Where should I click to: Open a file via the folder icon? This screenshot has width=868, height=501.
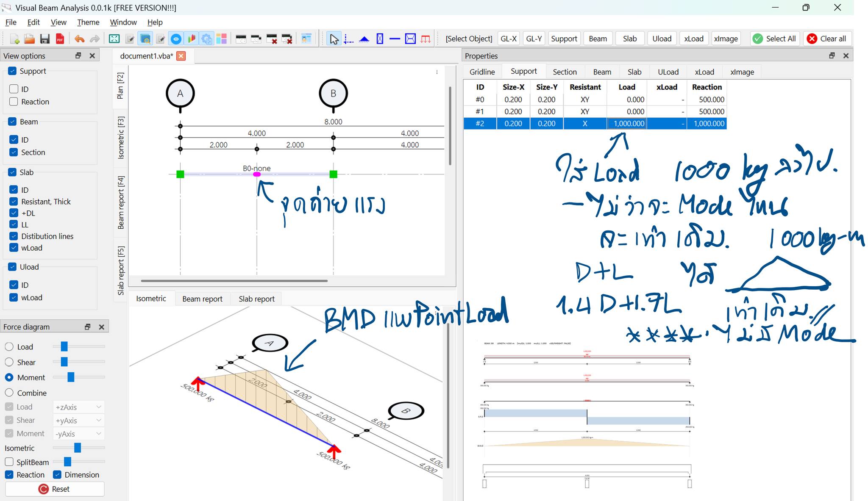[x=29, y=39]
